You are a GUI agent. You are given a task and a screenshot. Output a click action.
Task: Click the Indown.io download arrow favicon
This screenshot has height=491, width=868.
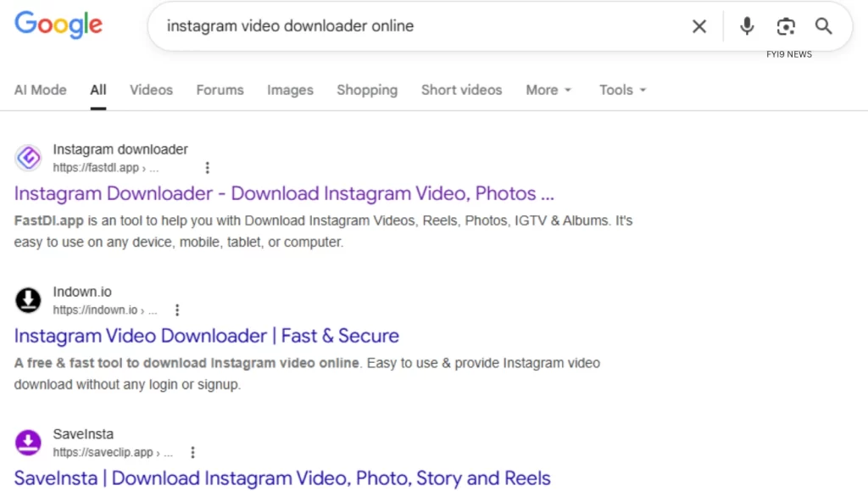tap(28, 300)
